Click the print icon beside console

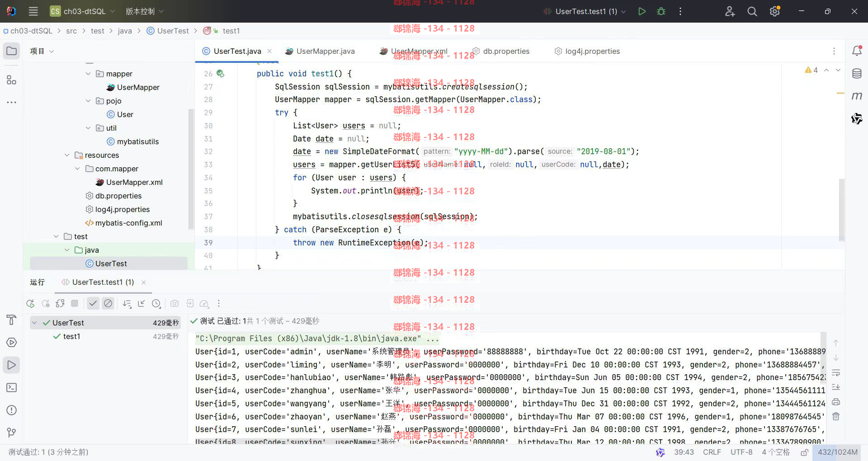[x=836, y=402]
